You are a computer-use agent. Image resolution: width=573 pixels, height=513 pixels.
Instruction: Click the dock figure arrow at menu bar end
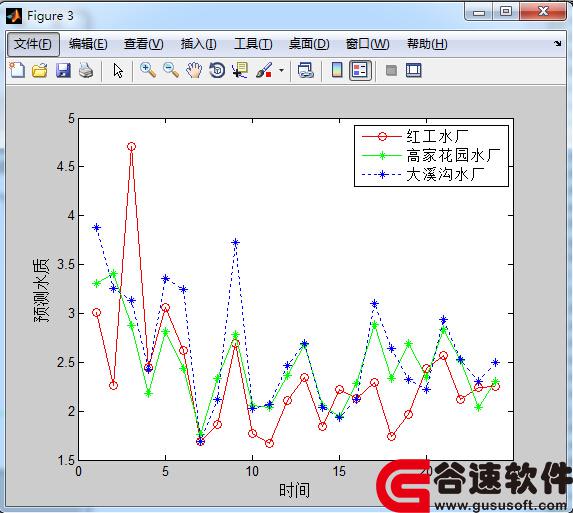pos(558,43)
